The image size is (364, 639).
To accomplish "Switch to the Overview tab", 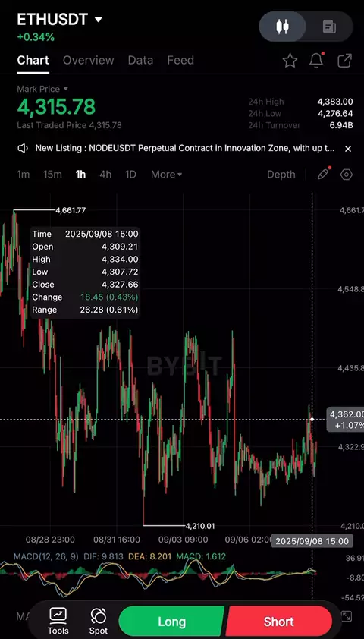I will [89, 60].
